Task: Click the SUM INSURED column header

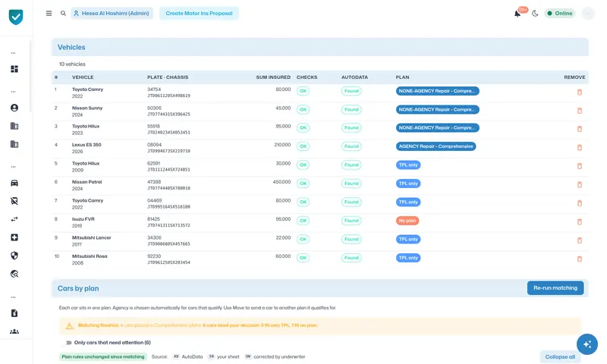Action: [x=273, y=77]
